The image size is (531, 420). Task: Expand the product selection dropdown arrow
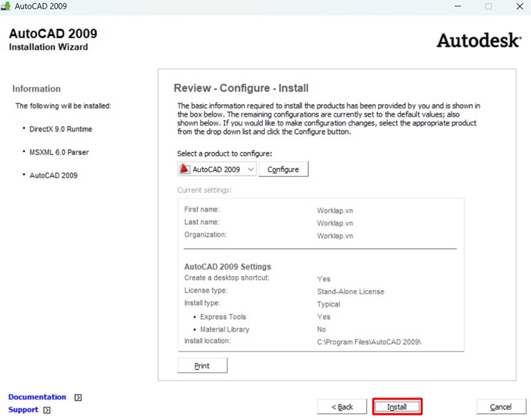pos(250,169)
